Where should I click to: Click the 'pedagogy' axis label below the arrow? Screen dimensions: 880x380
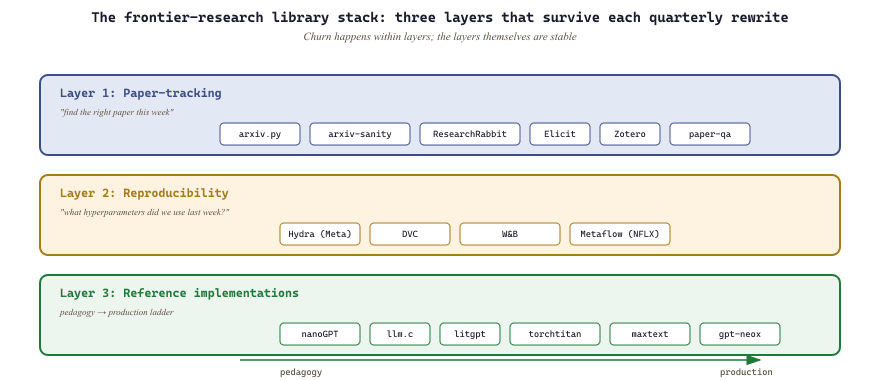pyautogui.click(x=301, y=372)
